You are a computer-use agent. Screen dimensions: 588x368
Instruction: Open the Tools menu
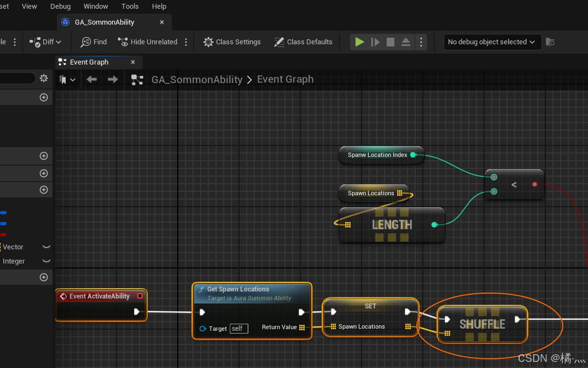click(x=130, y=7)
